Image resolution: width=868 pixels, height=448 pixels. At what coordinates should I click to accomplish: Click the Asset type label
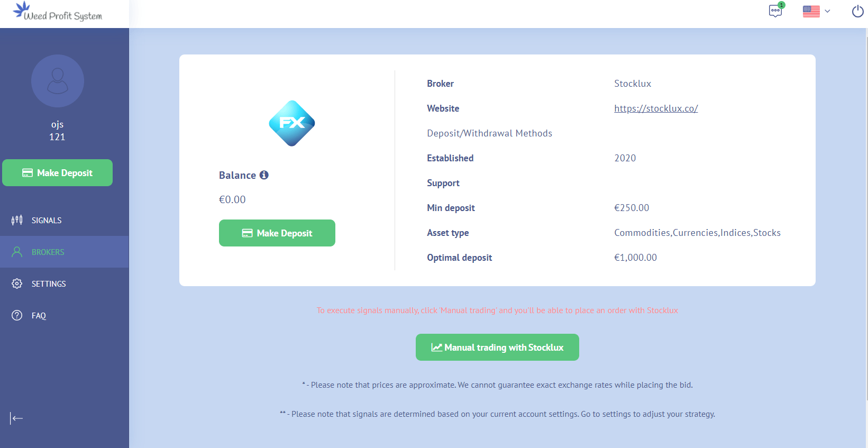point(448,233)
